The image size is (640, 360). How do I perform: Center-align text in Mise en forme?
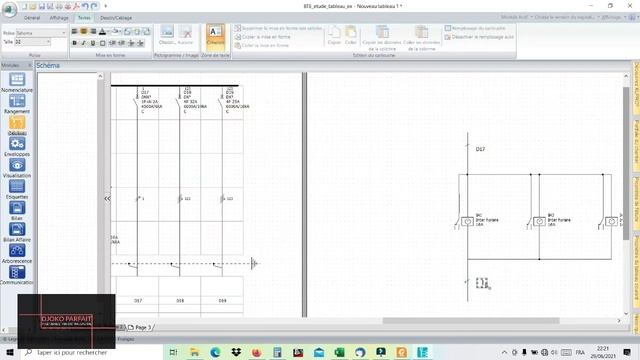(83, 31)
